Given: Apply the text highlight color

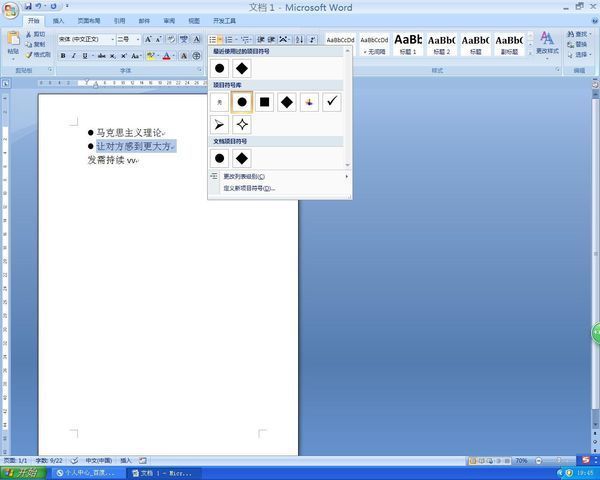Looking at the screenshot, I should pyautogui.click(x=150, y=56).
